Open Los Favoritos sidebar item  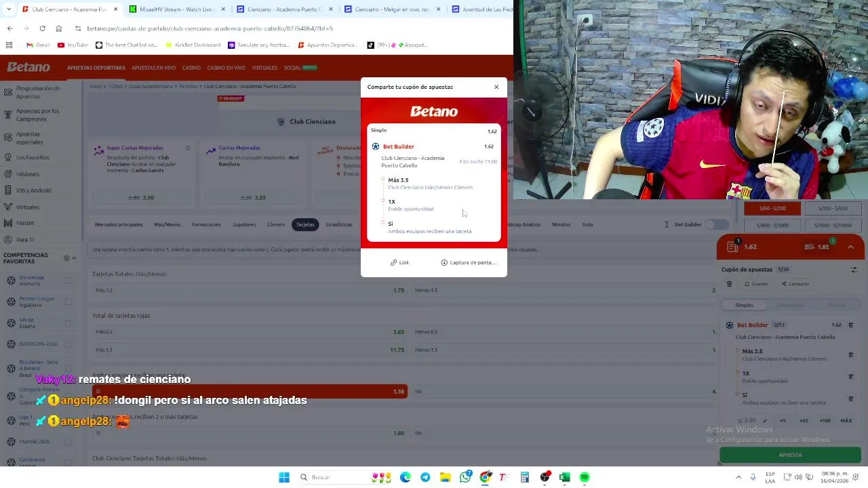tap(33, 157)
